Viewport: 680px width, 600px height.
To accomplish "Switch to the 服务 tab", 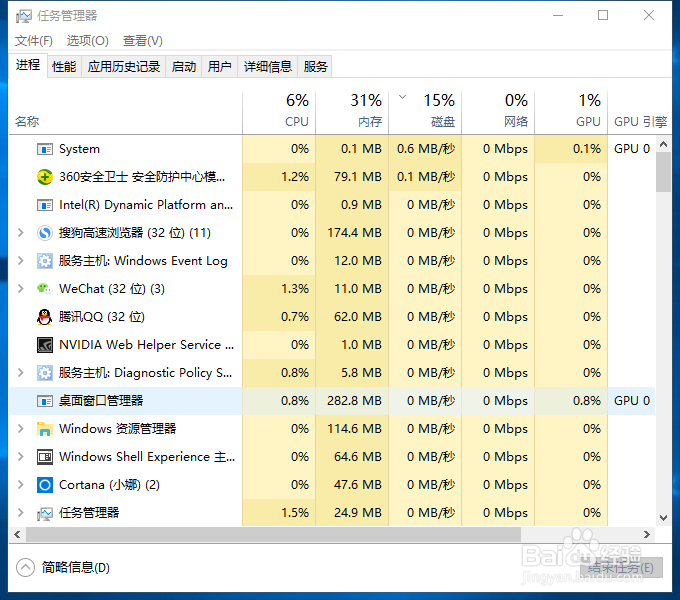I will pyautogui.click(x=315, y=67).
